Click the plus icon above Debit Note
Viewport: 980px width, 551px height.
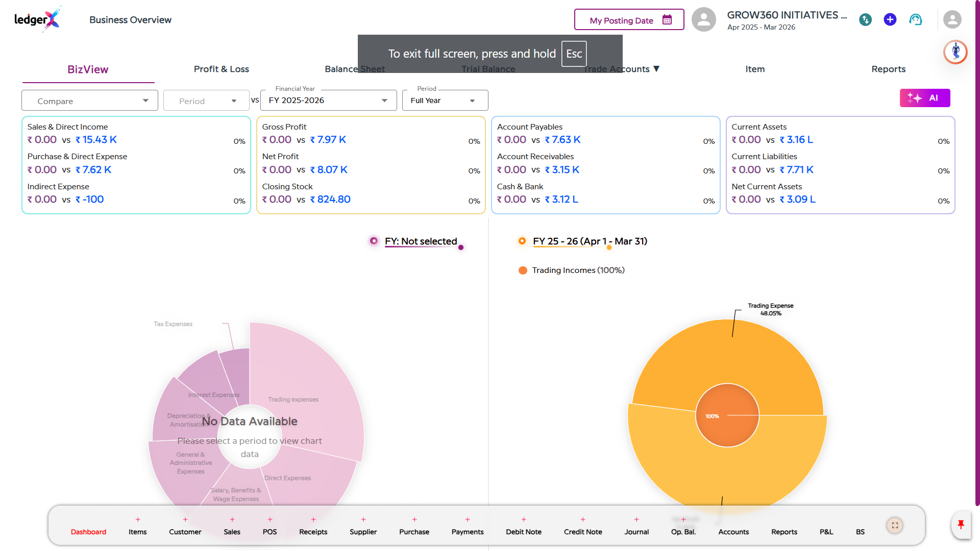pos(524,519)
